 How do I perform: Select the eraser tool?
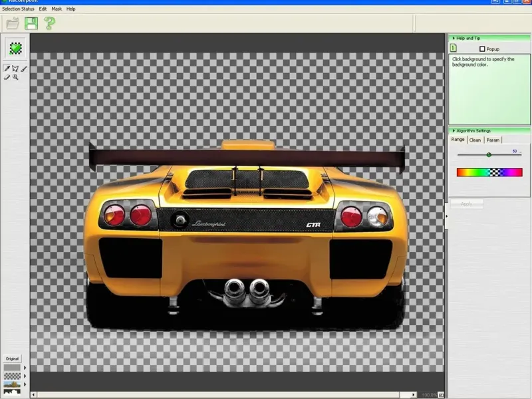click(x=7, y=77)
